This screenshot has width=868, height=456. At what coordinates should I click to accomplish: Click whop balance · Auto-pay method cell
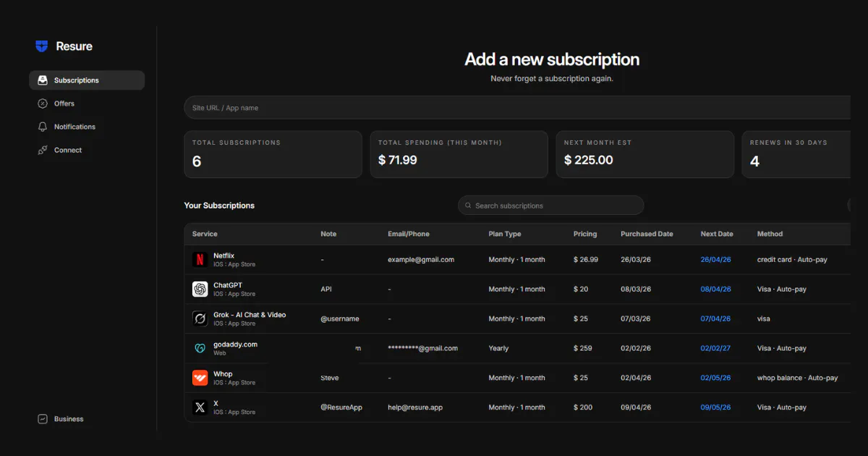[x=798, y=378]
